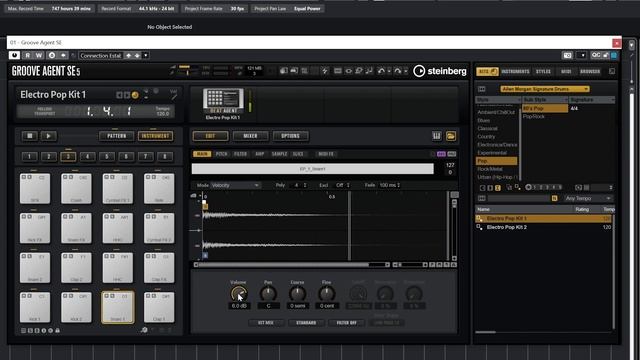Screen dimensions: 640x360
Task: Click the Steinberg logo
Action: click(x=440, y=71)
